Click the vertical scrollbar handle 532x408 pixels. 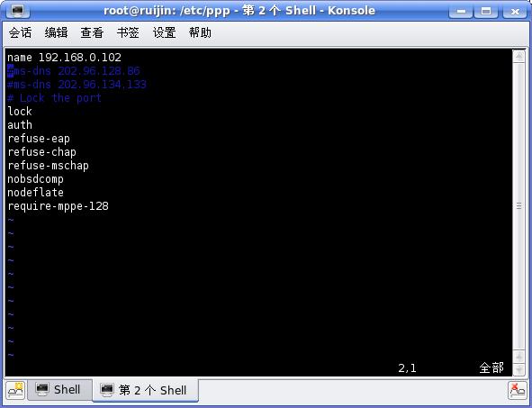click(x=518, y=205)
